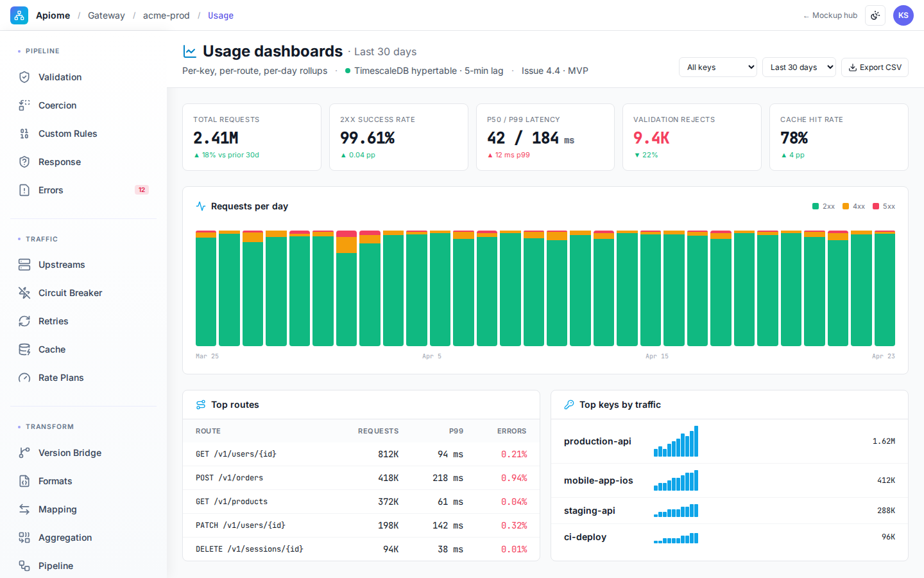
Task: Select the DELETE /v1/sessions/{id} route row
Action: point(361,549)
